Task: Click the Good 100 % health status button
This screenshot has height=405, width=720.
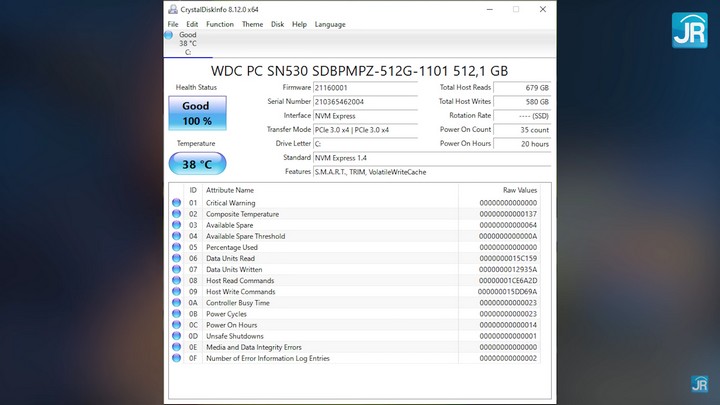Action: [x=196, y=113]
